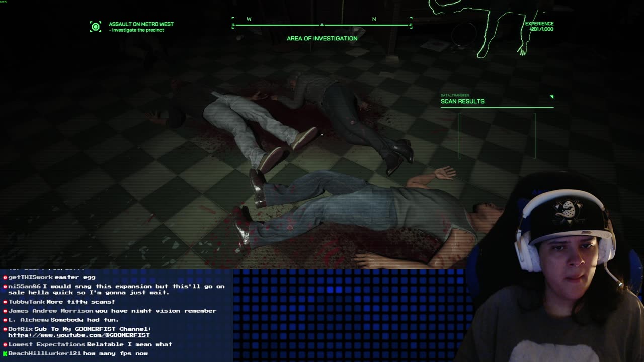Click username Lowest Expectations in chat
644x362 pixels.
(46, 344)
